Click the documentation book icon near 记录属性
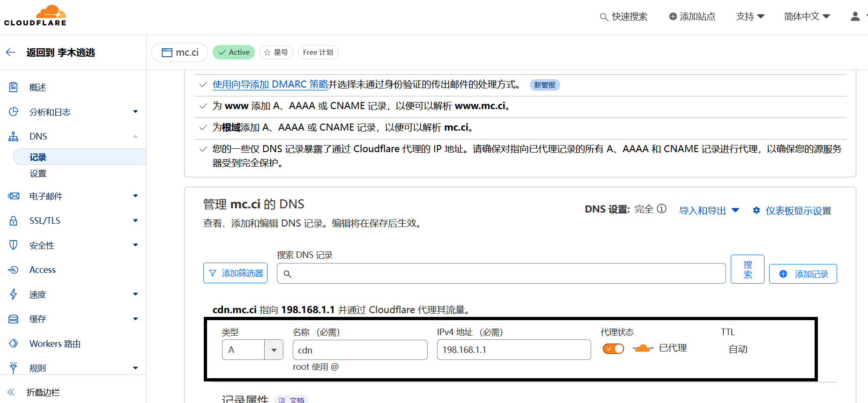This screenshot has width=868, height=403. coord(282,400)
